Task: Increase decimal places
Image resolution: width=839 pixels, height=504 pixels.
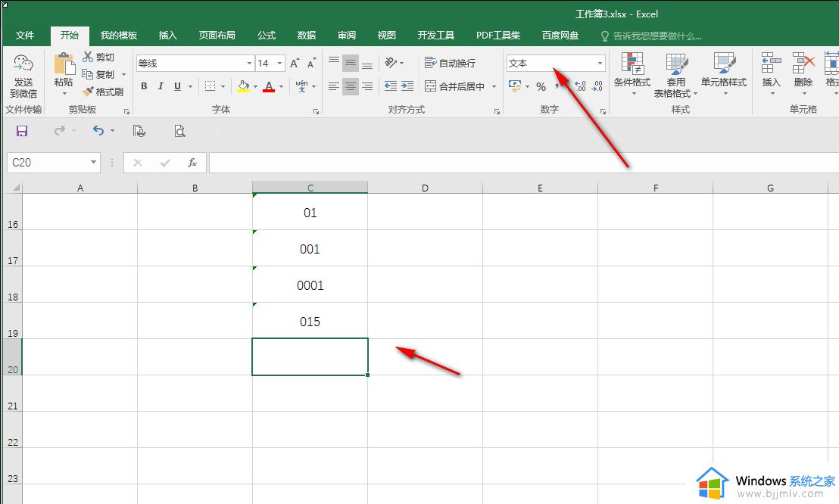Action: [581, 86]
